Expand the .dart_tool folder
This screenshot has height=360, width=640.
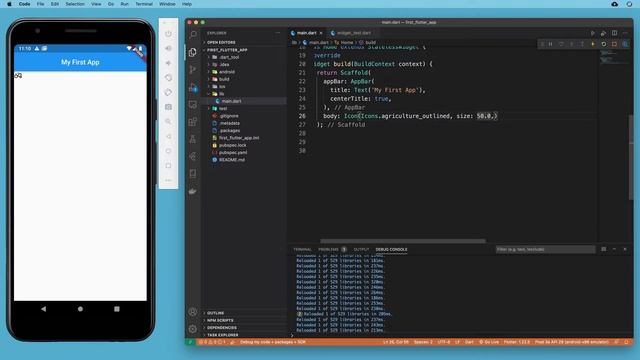tap(229, 57)
